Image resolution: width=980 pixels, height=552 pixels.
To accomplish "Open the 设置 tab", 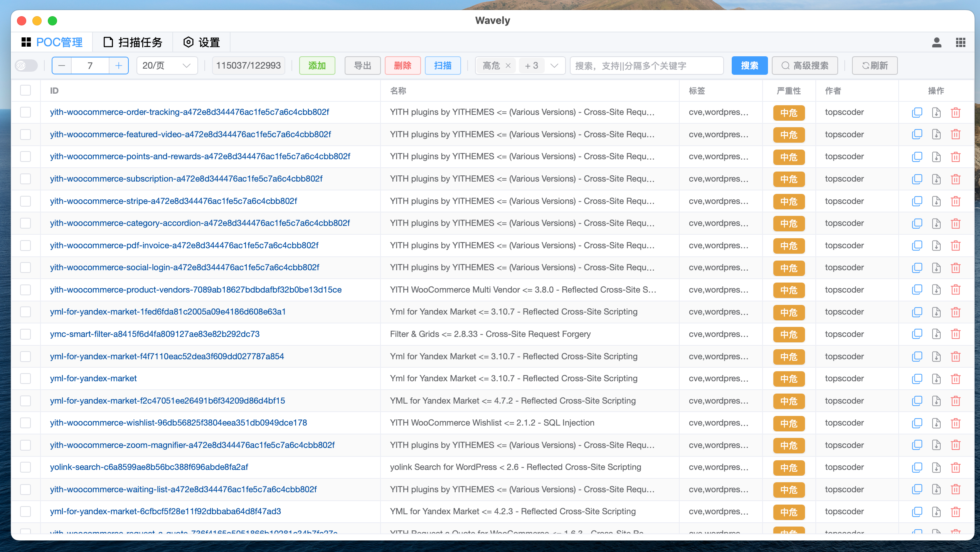I will [x=201, y=42].
